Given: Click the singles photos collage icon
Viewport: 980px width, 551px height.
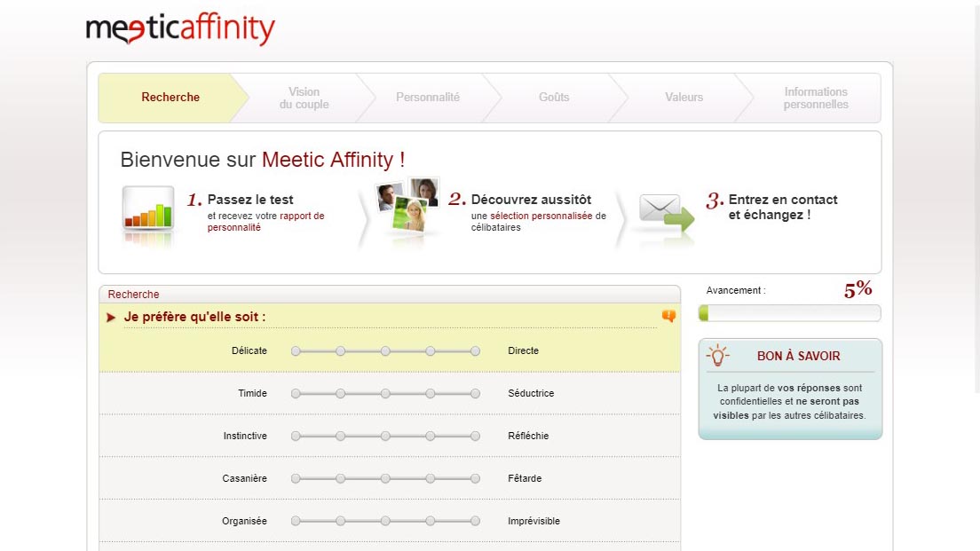Looking at the screenshot, I should [407, 205].
